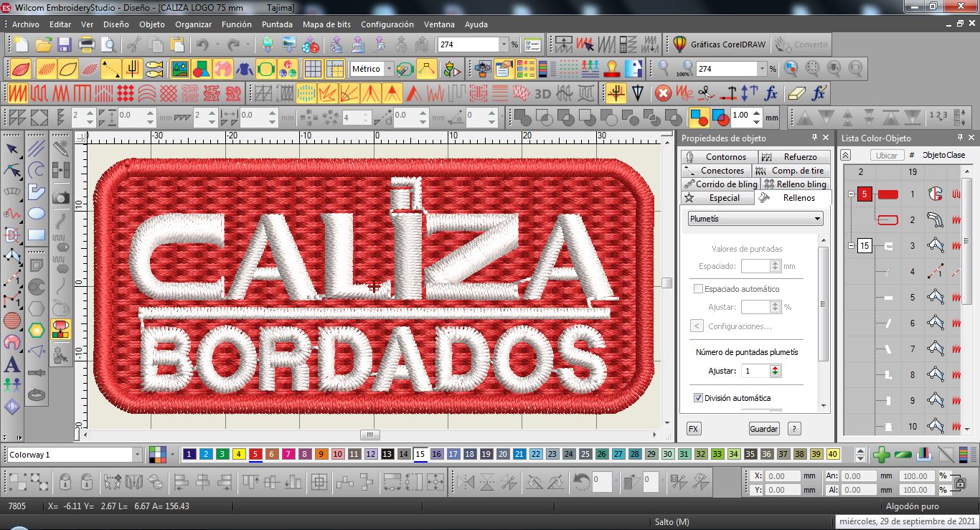Select the eraser tool icon
Image resolution: width=980 pixels, height=530 pixels.
tap(796, 93)
